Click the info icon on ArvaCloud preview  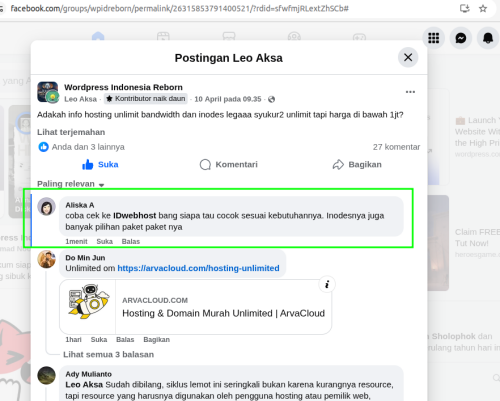327,284
